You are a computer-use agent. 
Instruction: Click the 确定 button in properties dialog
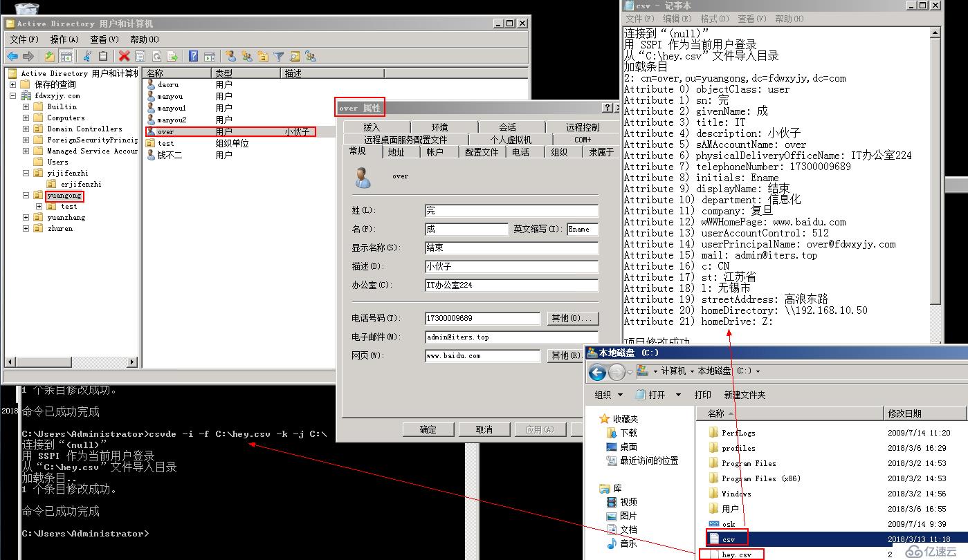pos(428,429)
